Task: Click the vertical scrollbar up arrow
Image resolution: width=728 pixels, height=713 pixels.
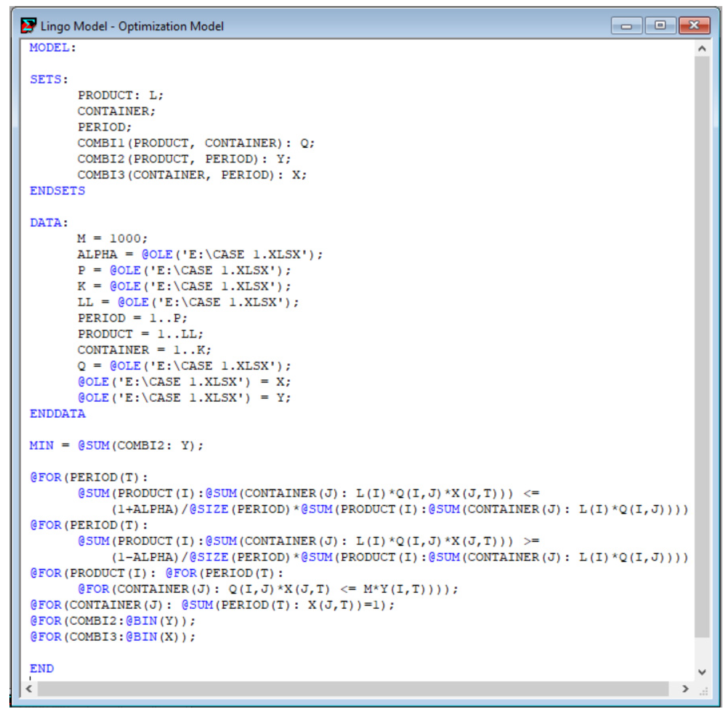Action: (x=702, y=48)
